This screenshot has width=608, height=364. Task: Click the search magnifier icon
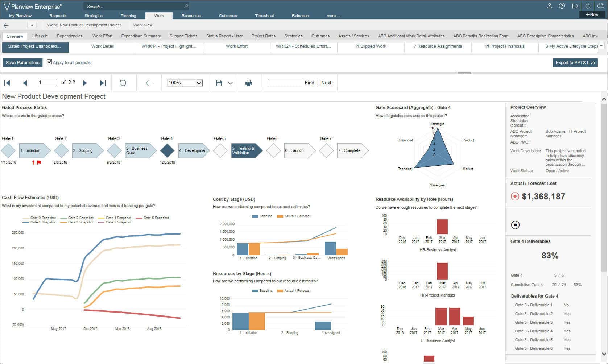186,7
